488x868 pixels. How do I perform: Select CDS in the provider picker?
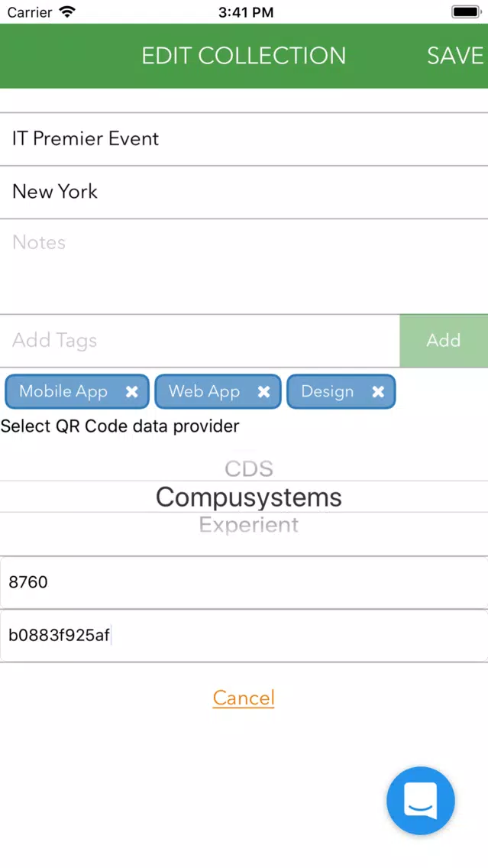pos(249,469)
